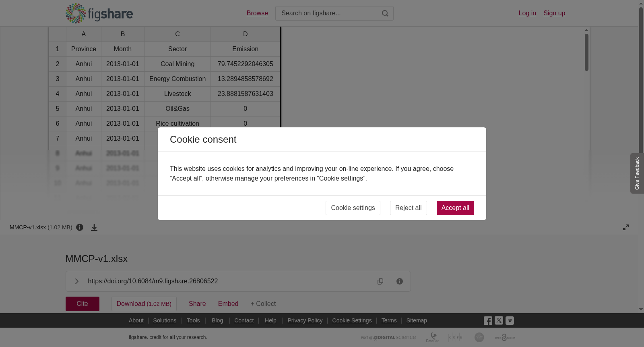Accept all cookies
The image size is (644, 347).
tap(455, 208)
